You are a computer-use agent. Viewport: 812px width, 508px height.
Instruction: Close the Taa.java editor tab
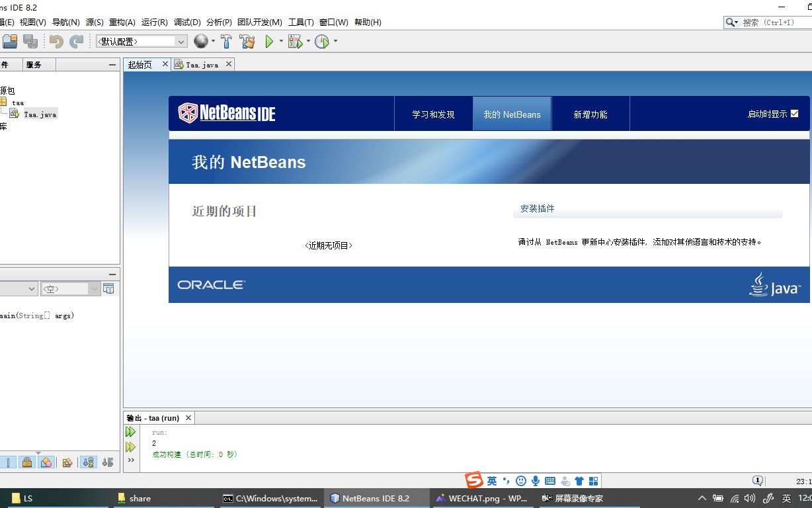[x=229, y=64]
